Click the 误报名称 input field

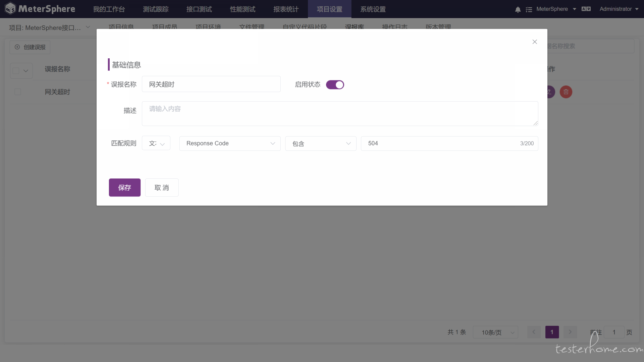point(211,84)
